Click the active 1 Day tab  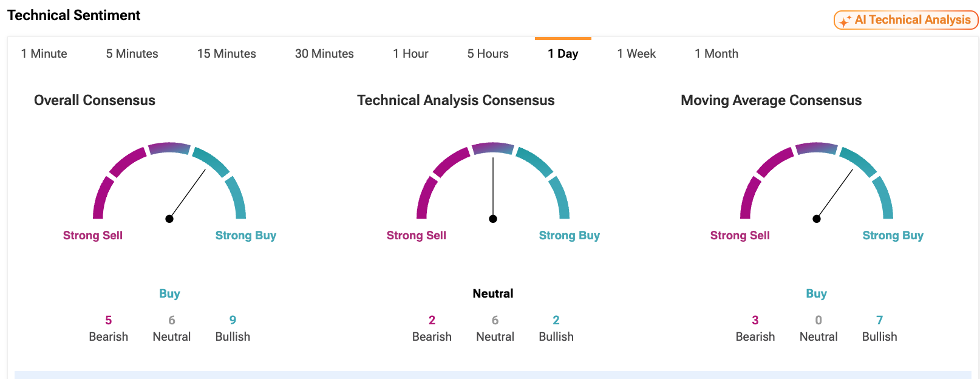tap(563, 53)
